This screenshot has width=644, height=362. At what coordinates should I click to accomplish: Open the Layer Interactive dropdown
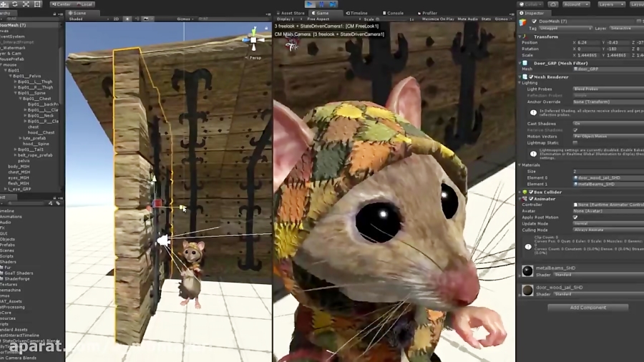click(x=626, y=29)
